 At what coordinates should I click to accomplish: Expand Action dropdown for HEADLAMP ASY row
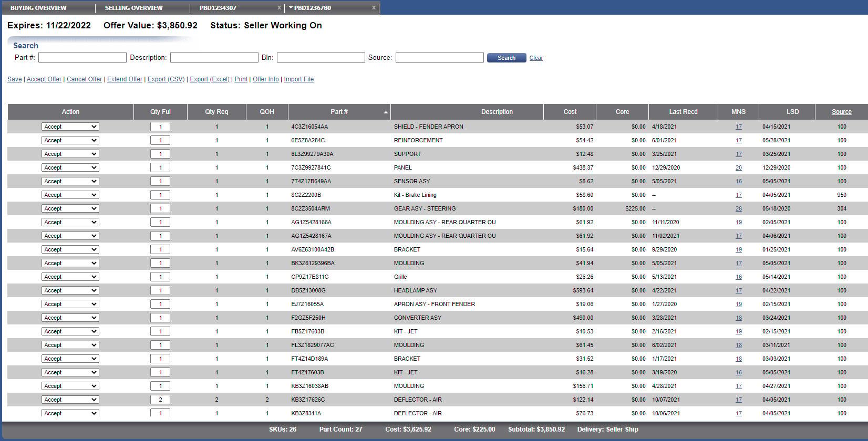click(x=70, y=290)
